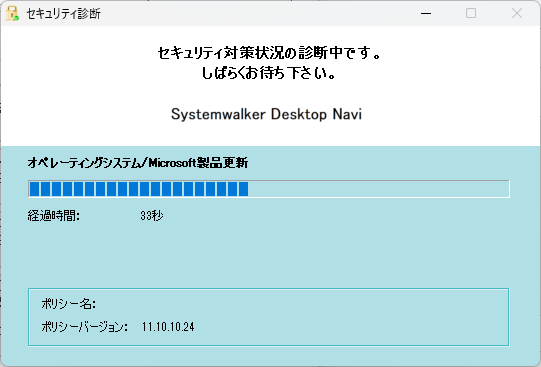Click the padlock icon in title bar
This screenshot has width=541, height=367.
point(12,14)
